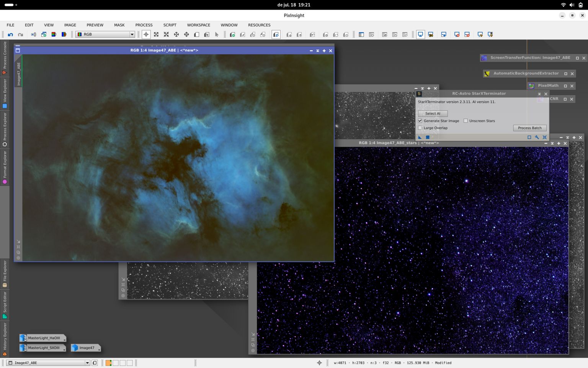Undo the last action using the blue arrow

pos(10,34)
